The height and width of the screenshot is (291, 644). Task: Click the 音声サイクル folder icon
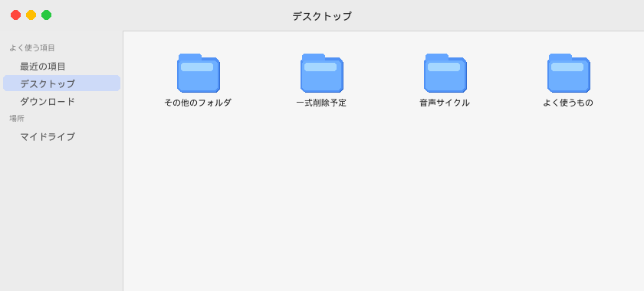445,73
